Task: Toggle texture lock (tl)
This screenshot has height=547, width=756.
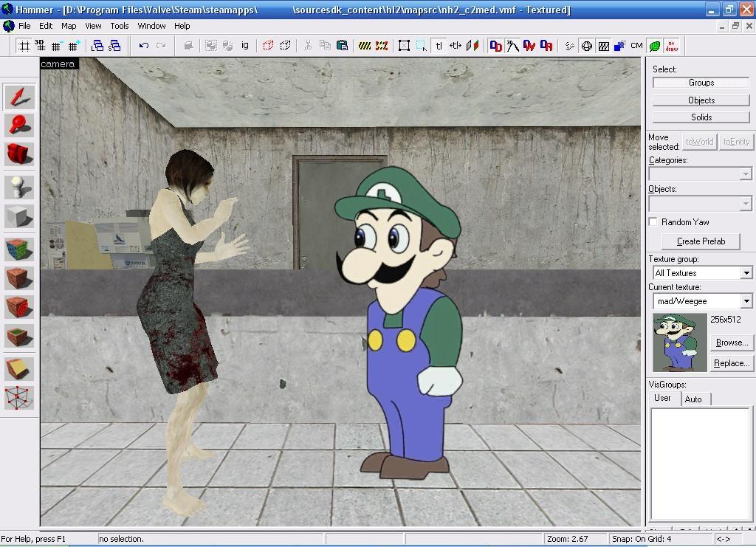Action: click(439, 46)
